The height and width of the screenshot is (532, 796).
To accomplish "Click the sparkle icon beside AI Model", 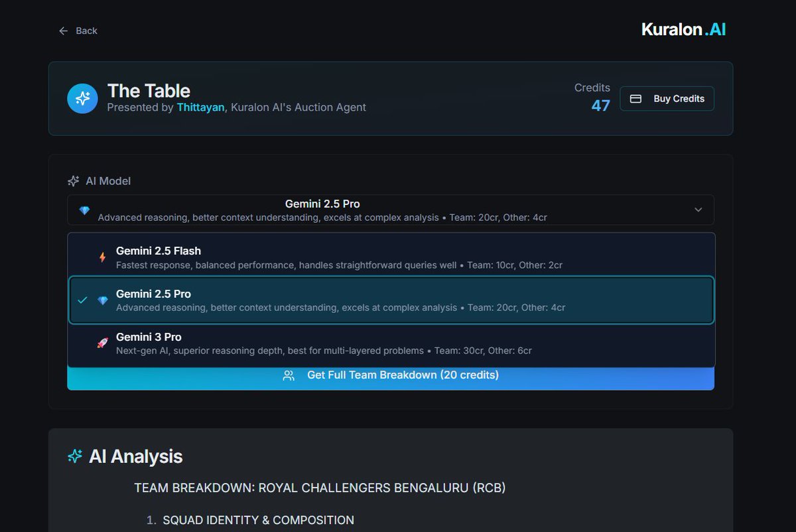I will [74, 181].
